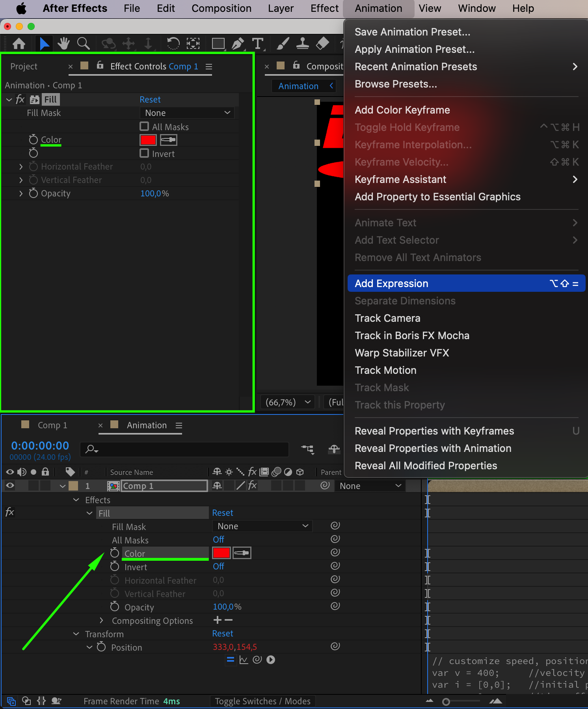Click the In/Out/Duration braces pane icon
The image size is (588, 709).
[x=41, y=701]
